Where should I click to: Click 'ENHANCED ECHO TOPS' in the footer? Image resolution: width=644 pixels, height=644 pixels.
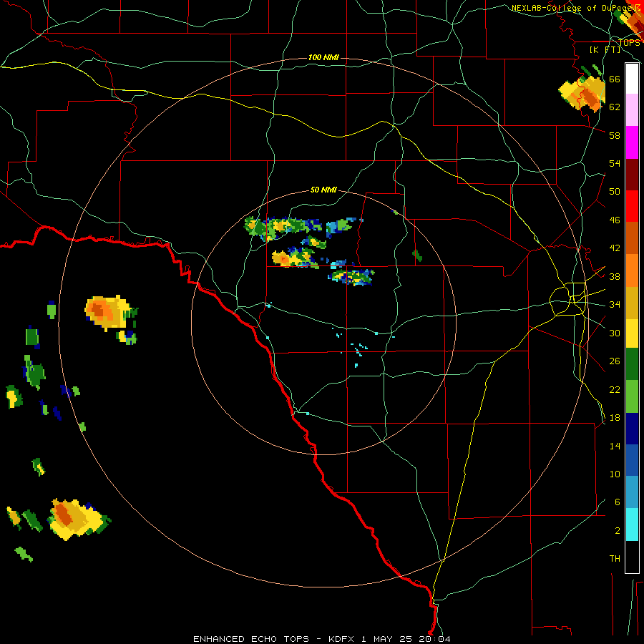[251, 639]
